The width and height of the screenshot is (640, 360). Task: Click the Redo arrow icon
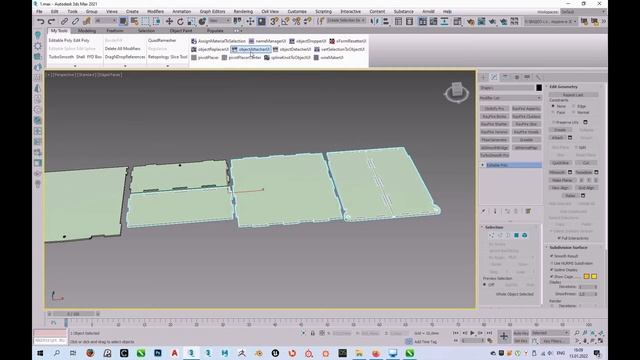[51, 21]
